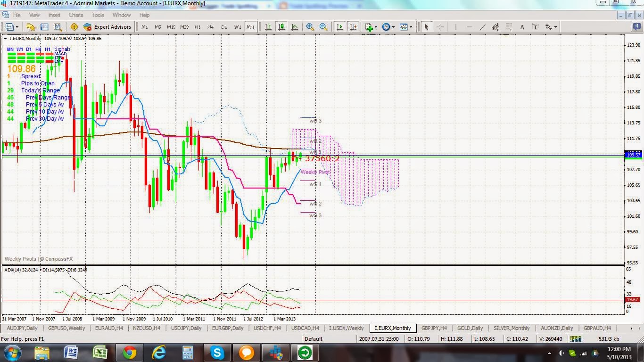Expand the Templates dropdown arrow

pyautogui.click(x=411, y=27)
